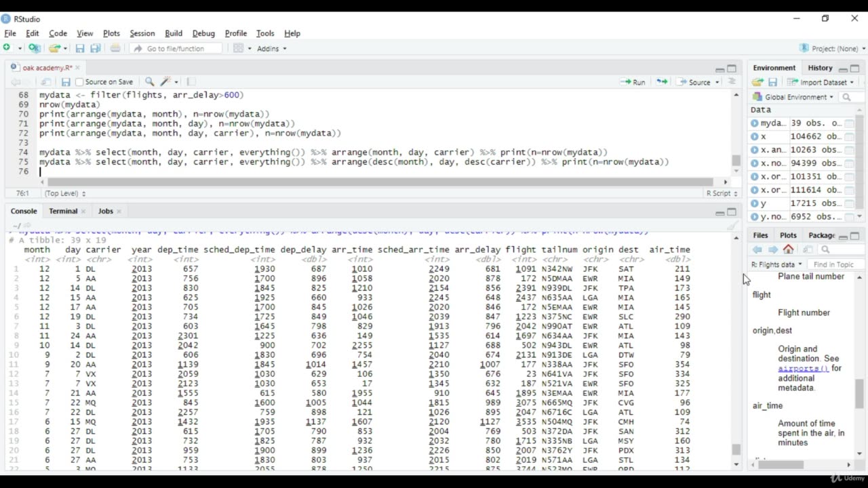Click the Create a project icon
Screen dimensions: 868x488
pyautogui.click(x=34, y=48)
